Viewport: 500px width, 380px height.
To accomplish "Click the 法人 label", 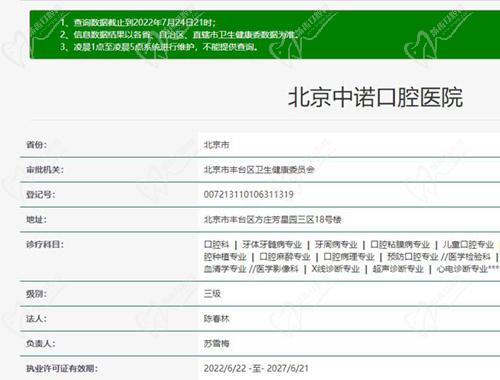I will coord(36,319).
